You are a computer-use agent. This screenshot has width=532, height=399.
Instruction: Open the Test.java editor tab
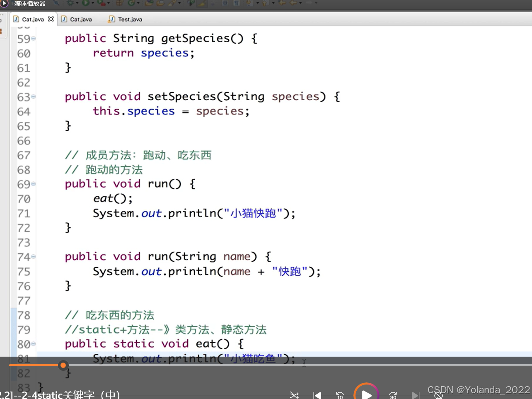(125, 19)
